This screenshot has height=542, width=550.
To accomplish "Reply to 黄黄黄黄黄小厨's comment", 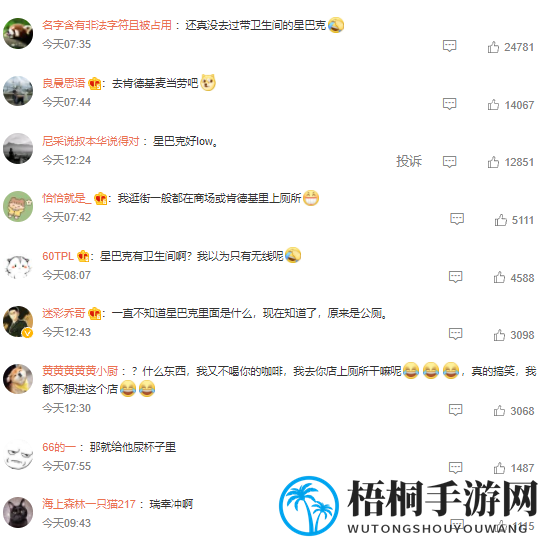I will point(455,410).
